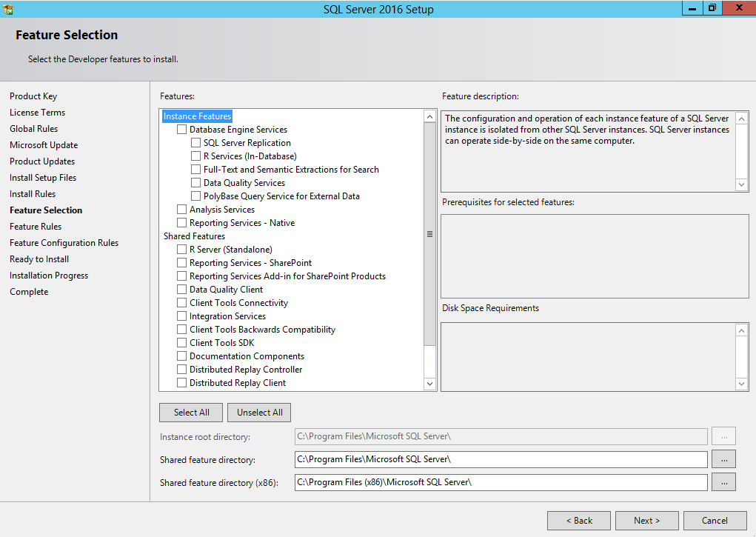The image size is (756, 537).
Task: Tick Client Tools SDK checkbox
Action: click(181, 342)
